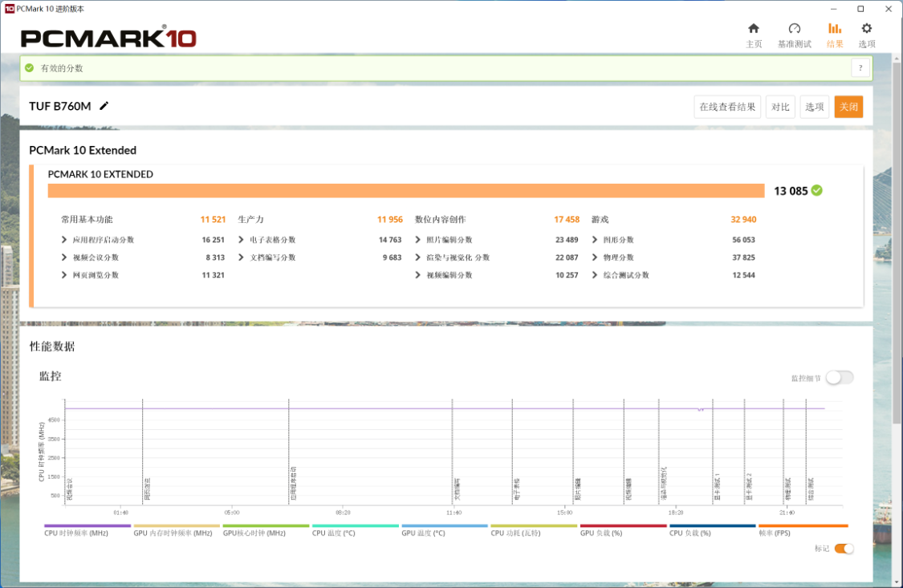Click the 选项 button beside 对比
The height and width of the screenshot is (588, 903).
pyautogui.click(x=815, y=107)
